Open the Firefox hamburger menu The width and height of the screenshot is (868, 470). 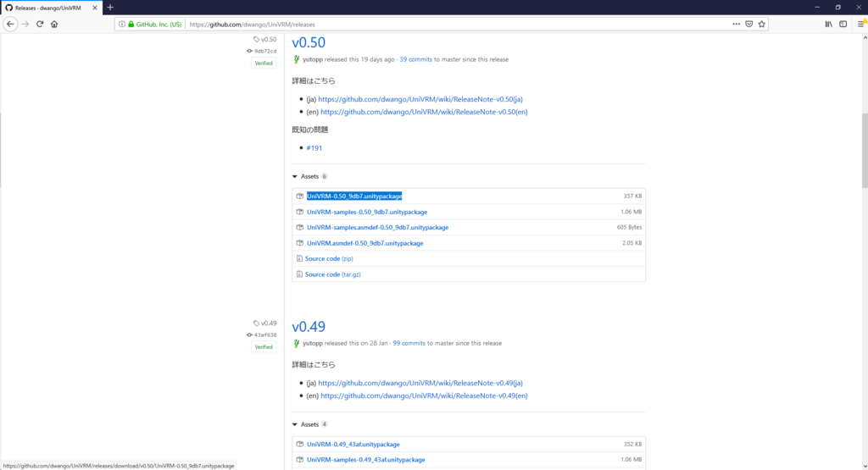(x=861, y=25)
